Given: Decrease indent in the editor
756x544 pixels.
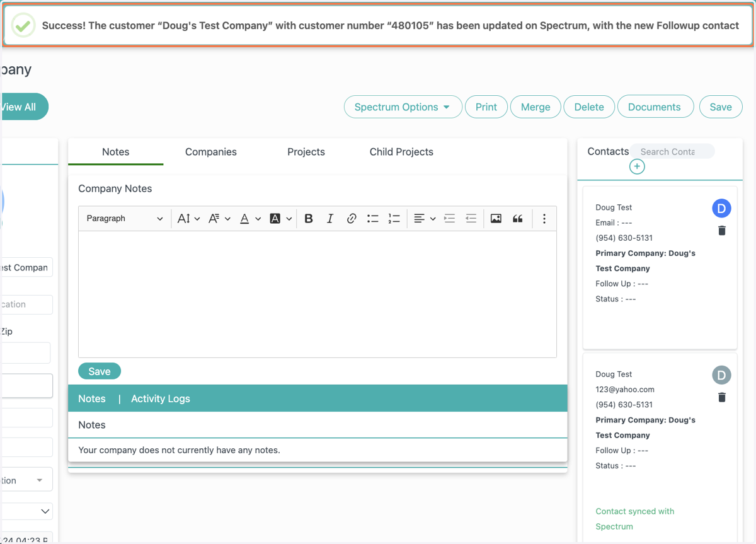Looking at the screenshot, I should [x=471, y=219].
